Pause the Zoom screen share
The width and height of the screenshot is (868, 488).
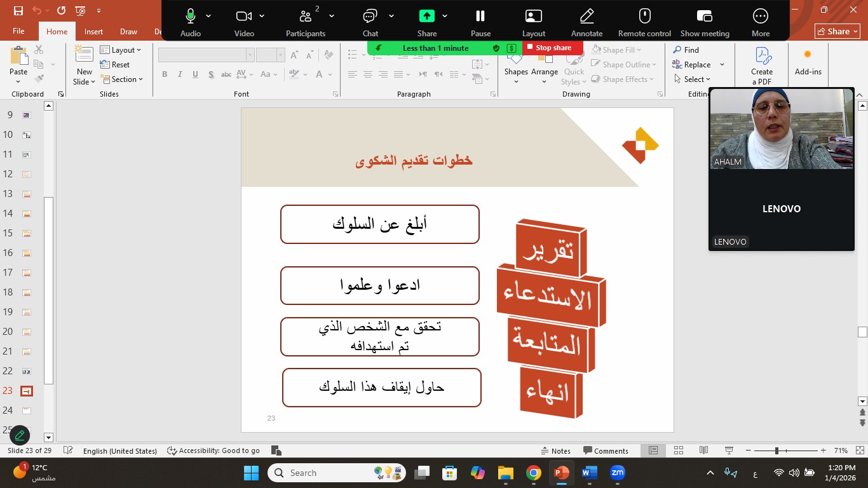(480, 17)
